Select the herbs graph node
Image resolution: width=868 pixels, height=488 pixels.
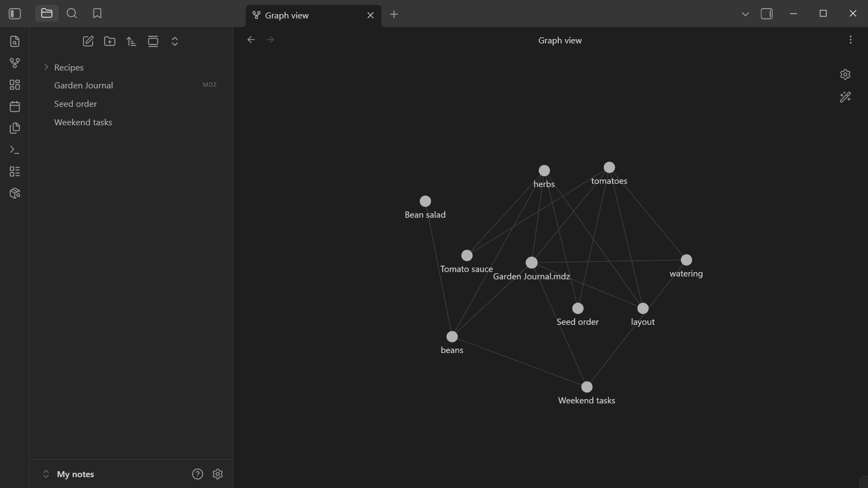[x=544, y=171]
